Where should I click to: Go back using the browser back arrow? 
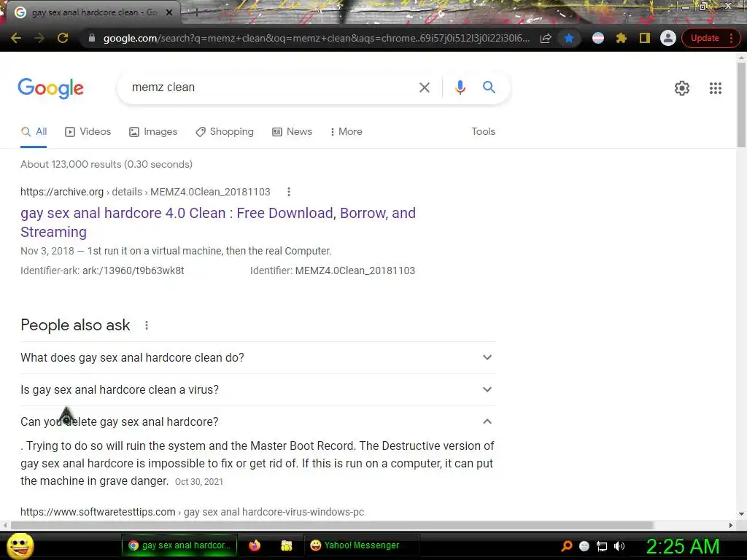tap(16, 38)
